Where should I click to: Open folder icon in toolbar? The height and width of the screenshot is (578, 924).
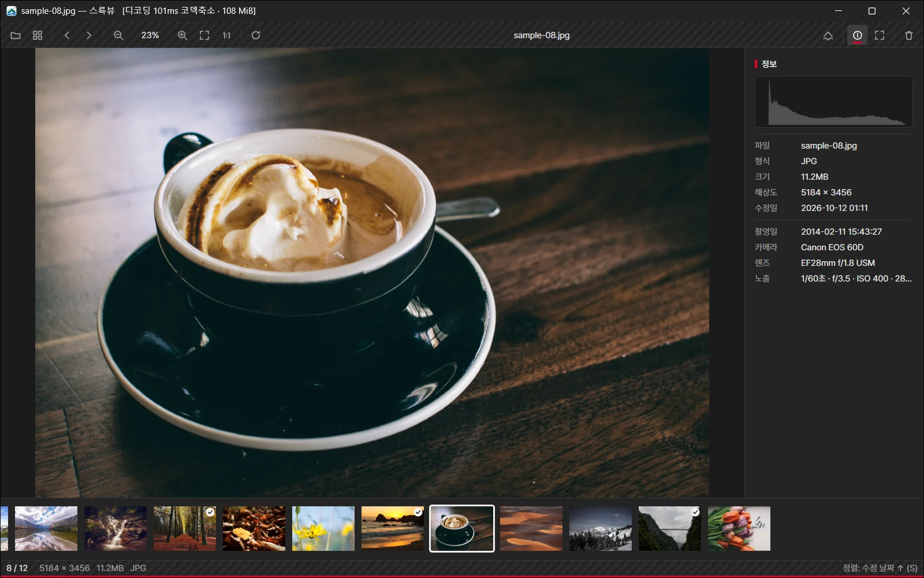16,35
